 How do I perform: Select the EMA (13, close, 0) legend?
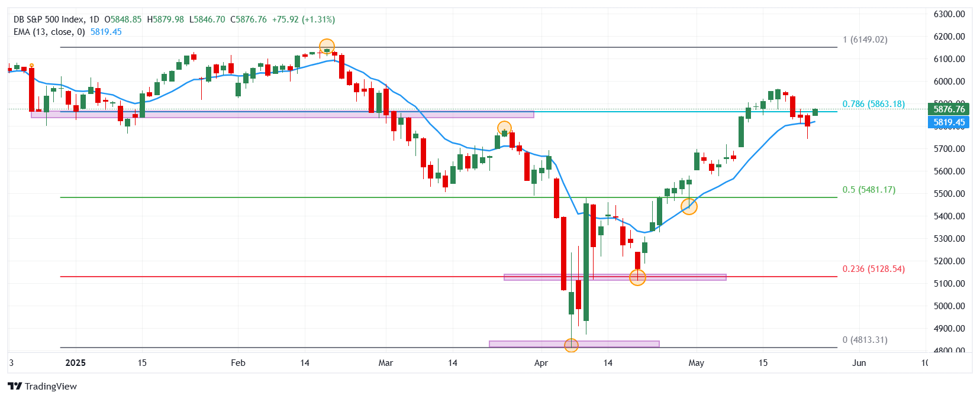(x=49, y=32)
